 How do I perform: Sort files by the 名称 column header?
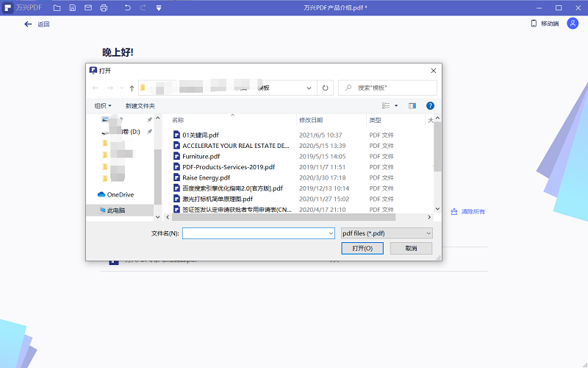tap(179, 120)
